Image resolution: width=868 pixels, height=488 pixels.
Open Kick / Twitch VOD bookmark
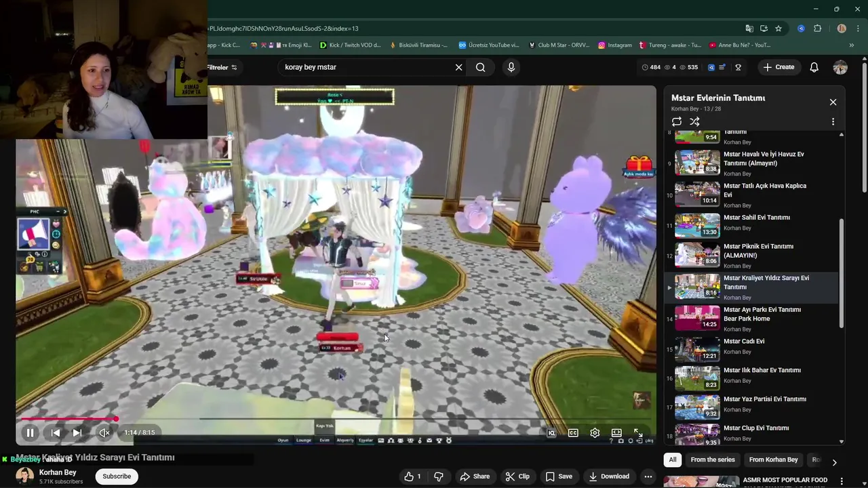(350, 45)
